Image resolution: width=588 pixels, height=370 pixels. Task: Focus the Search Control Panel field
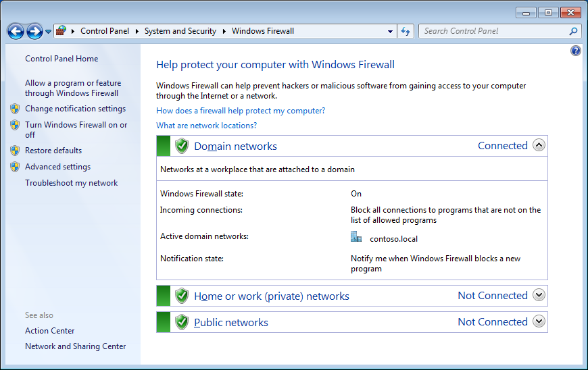pyautogui.click(x=492, y=31)
